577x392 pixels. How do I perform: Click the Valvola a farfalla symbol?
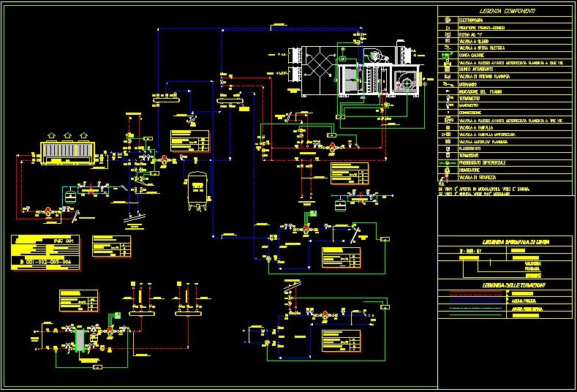[x=447, y=127]
